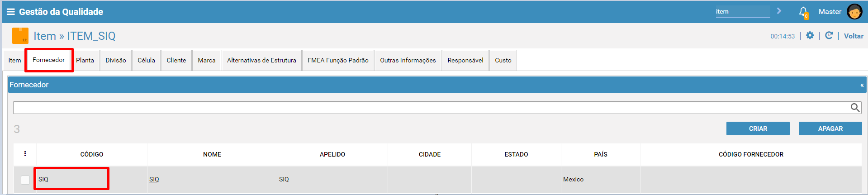Open the settings gear icon

810,35
